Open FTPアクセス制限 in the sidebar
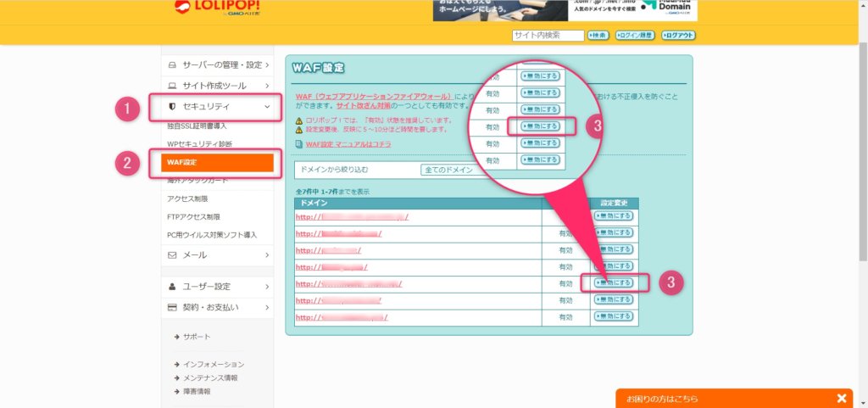The width and height of the screenshot is (868, 408). tap(200, 217)
